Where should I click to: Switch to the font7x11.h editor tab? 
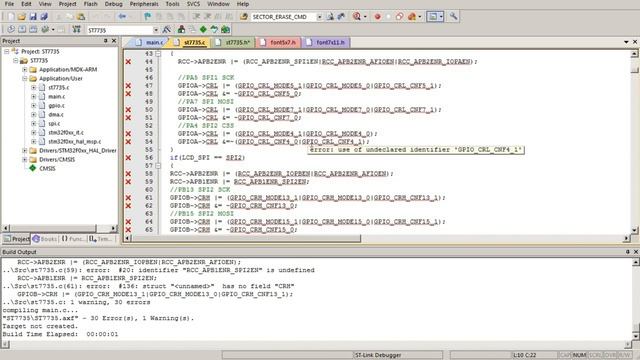pyautogui.click(x=326, y=42)
